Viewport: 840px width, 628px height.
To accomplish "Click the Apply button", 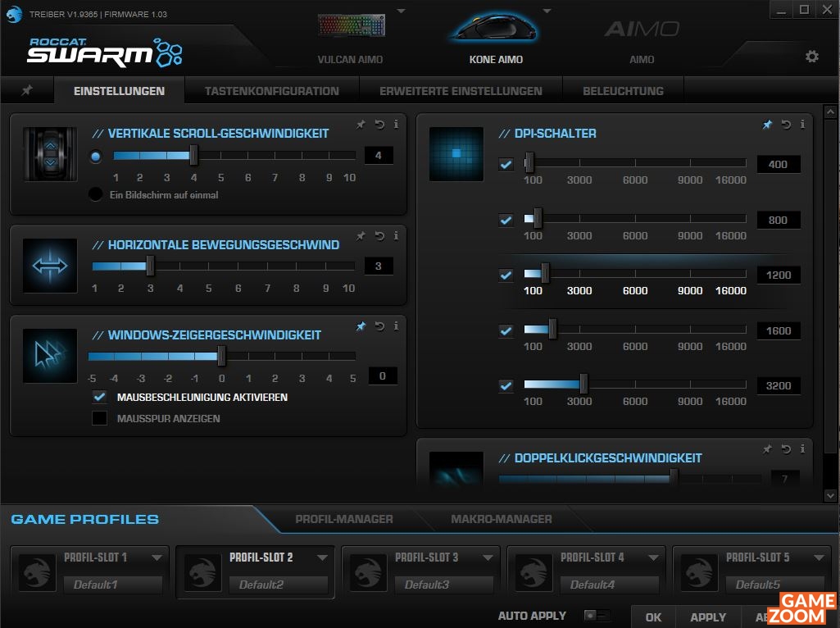I will (x=708, y=617).
